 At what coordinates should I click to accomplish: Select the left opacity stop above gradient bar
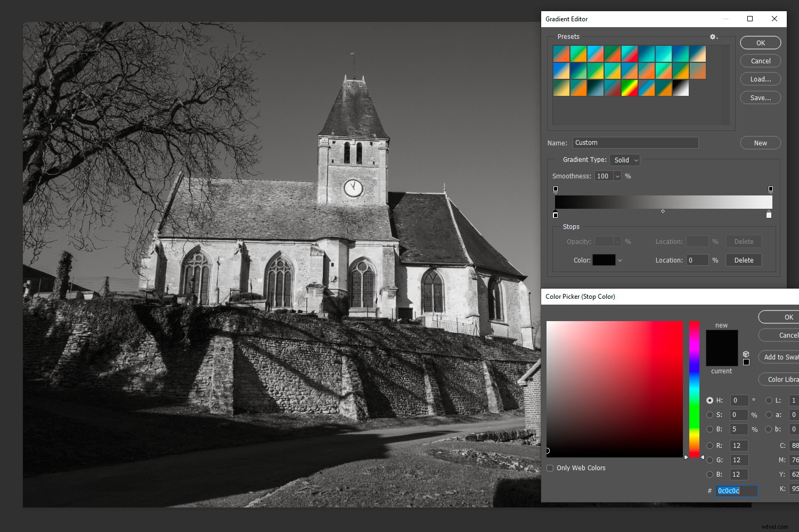click(x=556, y=189)
